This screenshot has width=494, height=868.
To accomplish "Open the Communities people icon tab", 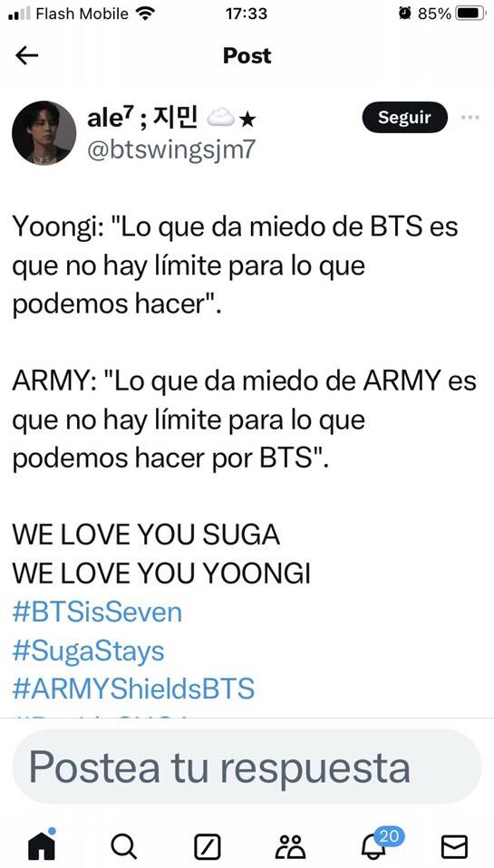I will pos(290,847).
